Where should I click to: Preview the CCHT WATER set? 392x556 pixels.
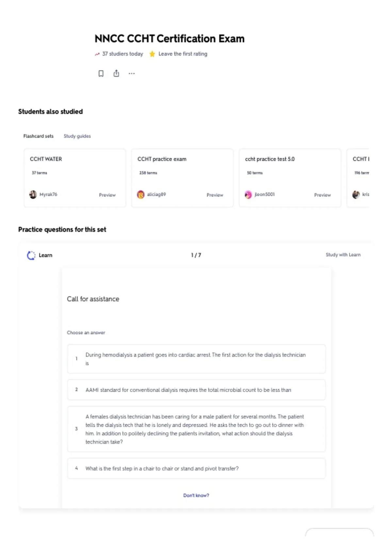107,195
